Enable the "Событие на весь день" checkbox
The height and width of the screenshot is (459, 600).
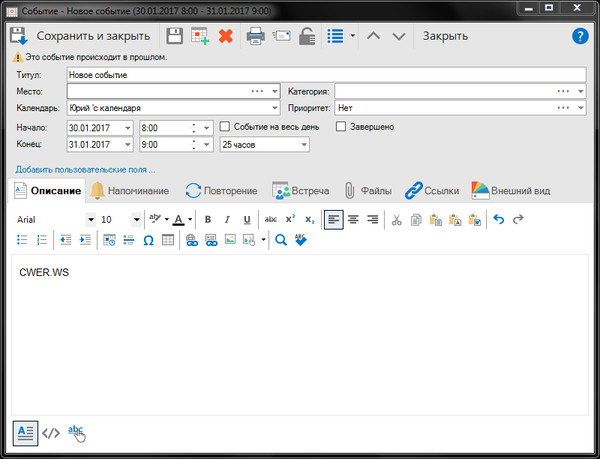pos(225,127)
